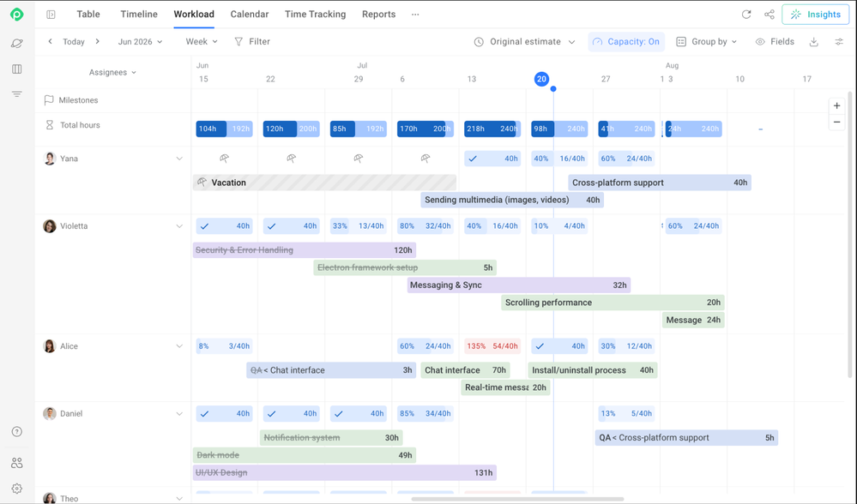Screen dimensions: 857x504
Task: Open QA < Cross-platform support task
Action: [686, 438]
